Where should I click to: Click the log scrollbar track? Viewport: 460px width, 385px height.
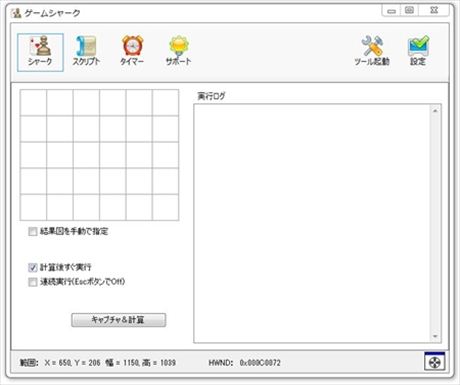(x=435, y=223)
